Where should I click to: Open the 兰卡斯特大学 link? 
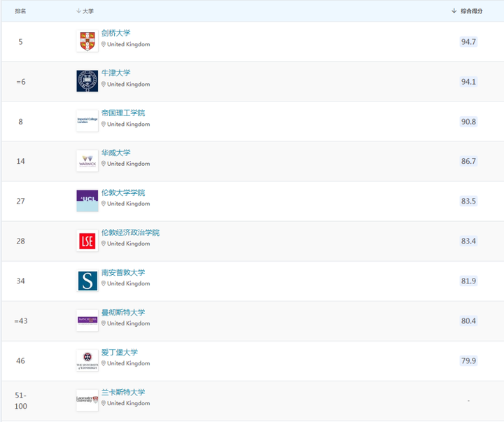[x=123, y=392]
